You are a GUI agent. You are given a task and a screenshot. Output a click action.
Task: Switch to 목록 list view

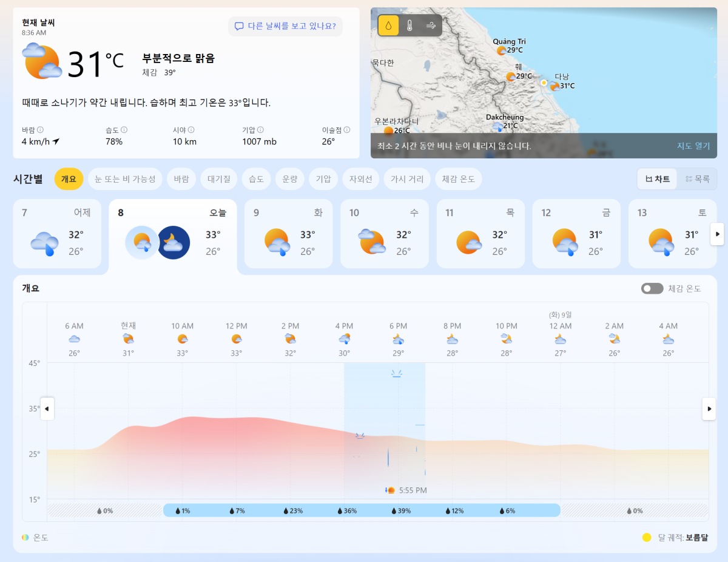697,179
